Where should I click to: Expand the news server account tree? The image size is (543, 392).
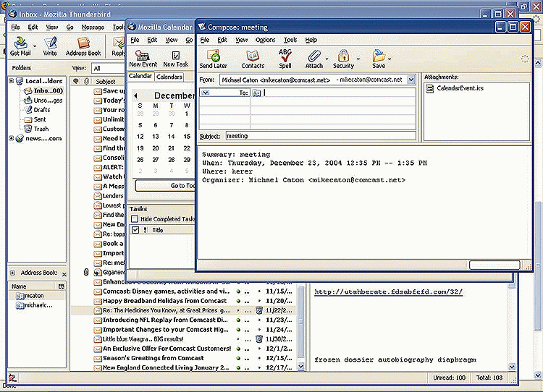click(11, 138)
